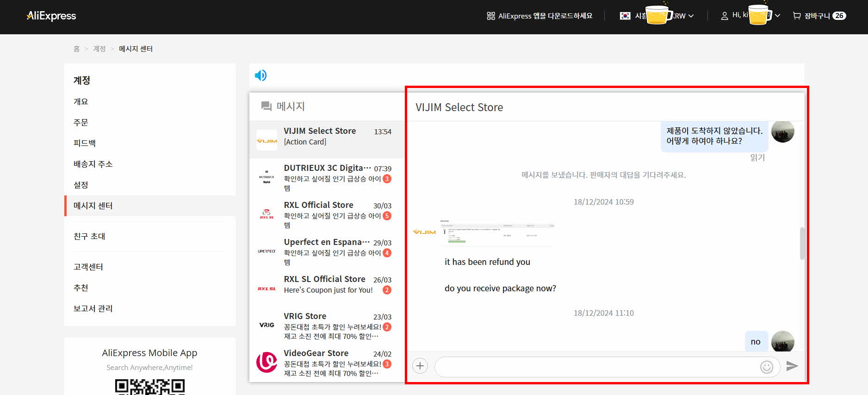Click the VRIG store logo
868x395 pixels.
pos(267,325)
